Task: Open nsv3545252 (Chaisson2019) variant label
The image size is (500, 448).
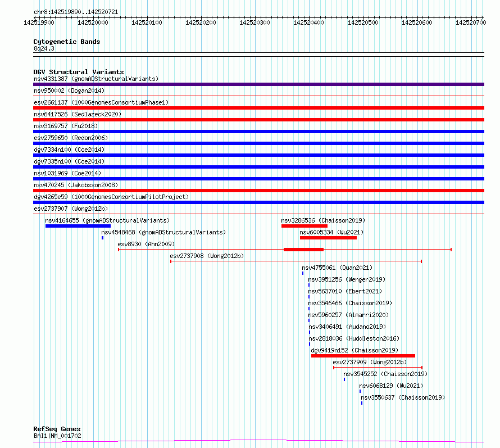Action: tap(385, 374)
